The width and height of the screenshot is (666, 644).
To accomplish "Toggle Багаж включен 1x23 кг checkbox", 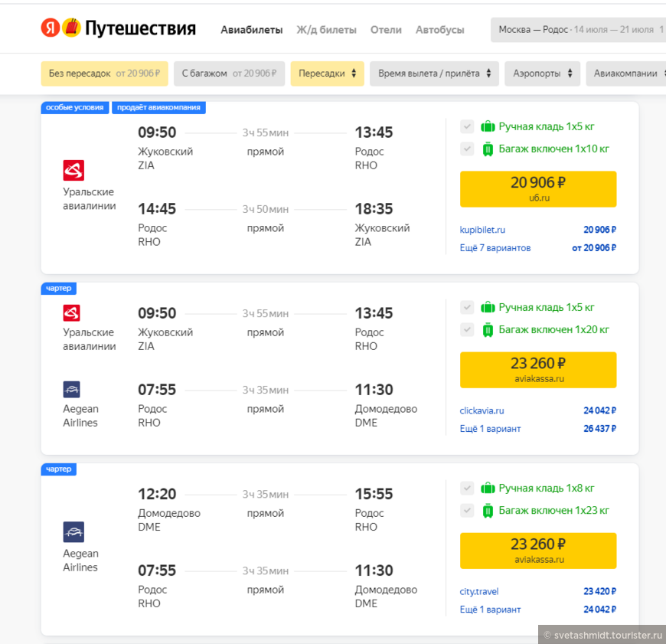I will 467,511.
